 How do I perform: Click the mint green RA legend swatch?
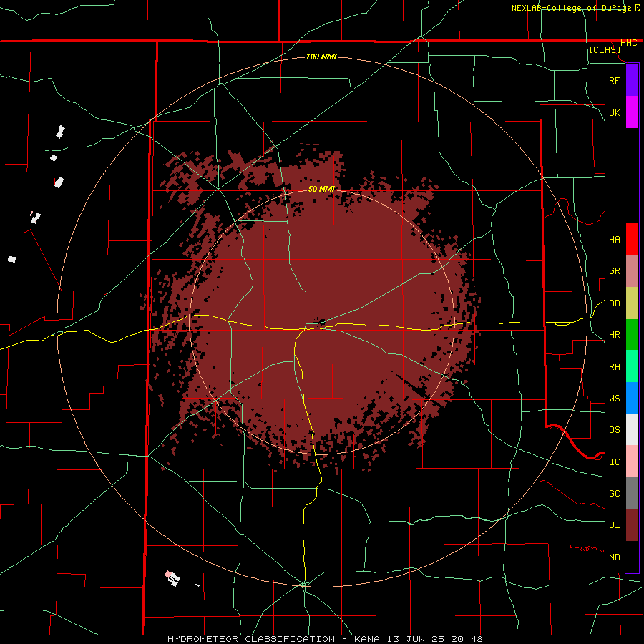click(632, 366)
